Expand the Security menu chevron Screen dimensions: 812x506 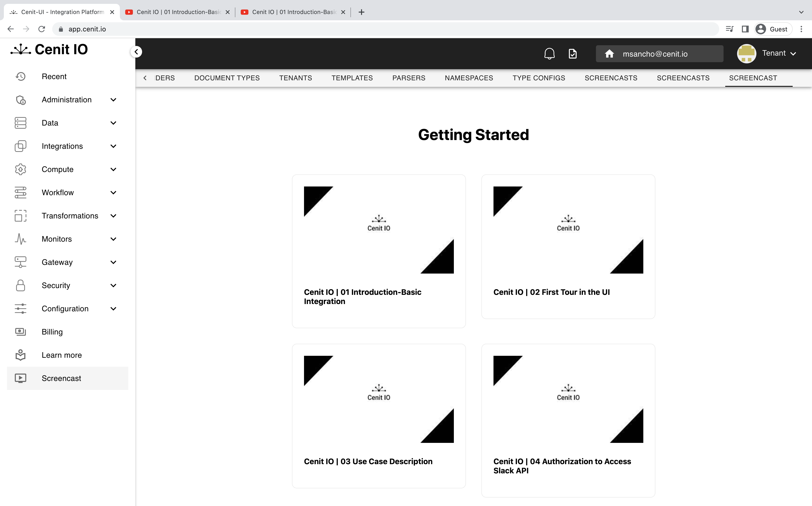click(113, 285)
